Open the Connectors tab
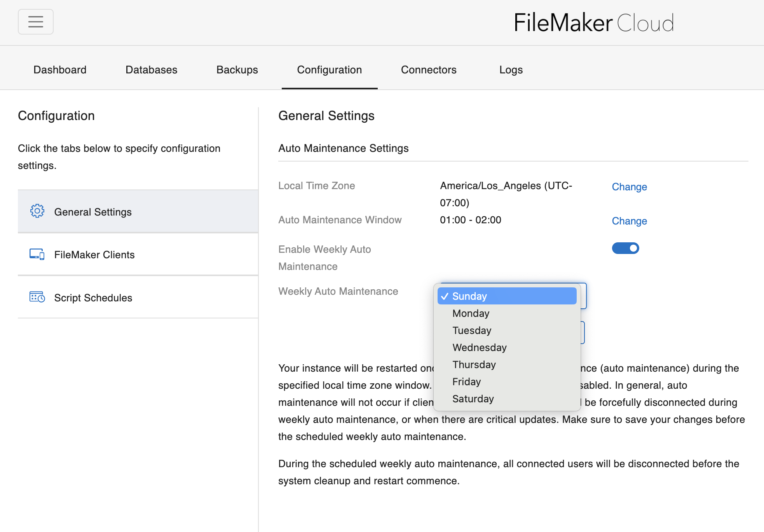 429,70
